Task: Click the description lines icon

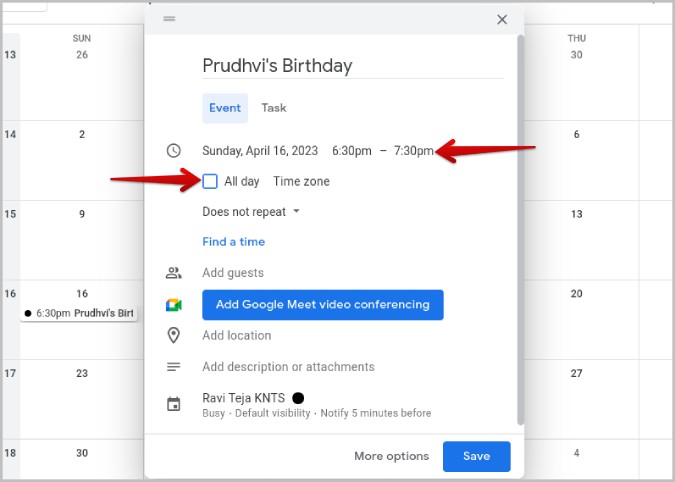Action: click(173, 367)
